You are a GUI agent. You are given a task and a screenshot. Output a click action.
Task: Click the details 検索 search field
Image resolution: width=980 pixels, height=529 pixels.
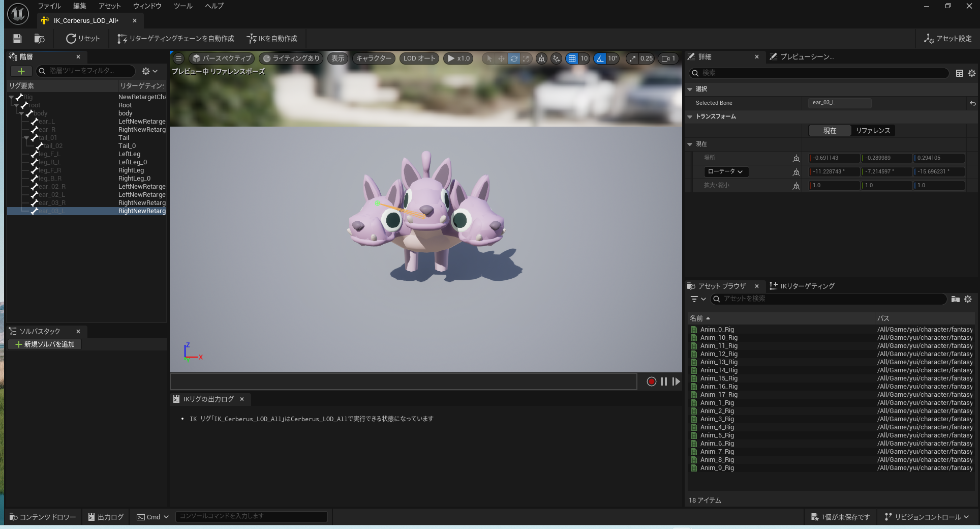coord(819,73)
